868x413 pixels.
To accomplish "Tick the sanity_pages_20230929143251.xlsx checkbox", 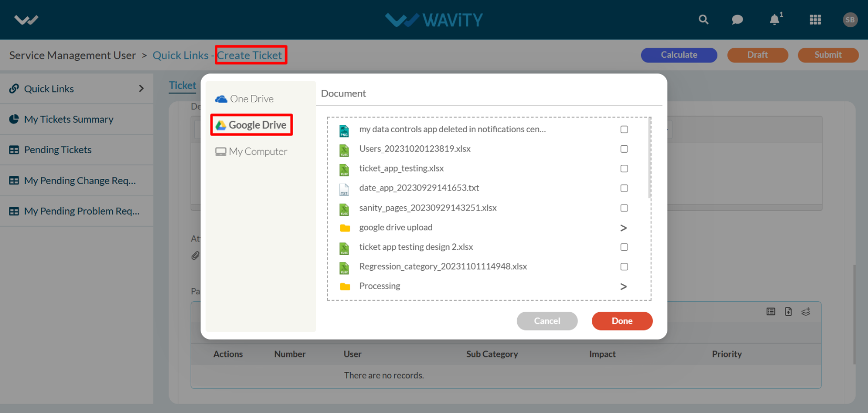I will coord(624,208).
